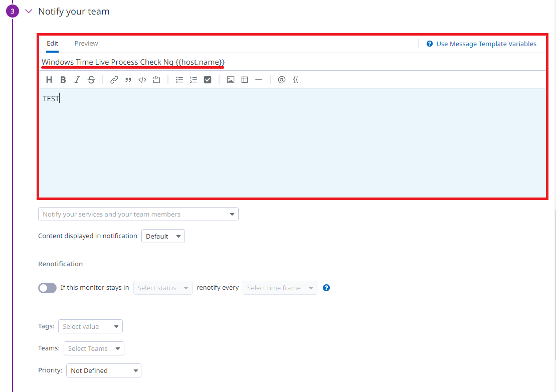This screenshot has height=392, width=556.
Task: Insert a heading with the H icon
Action: tap(49, 80)
